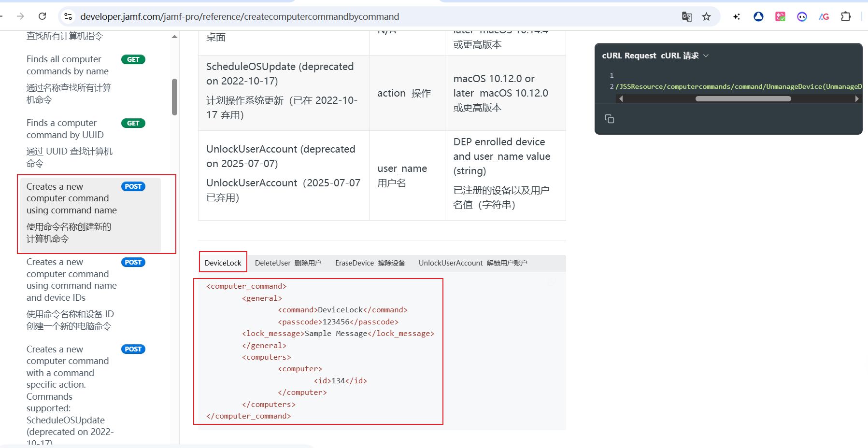The width and height of the screenshot is (868, 448).
Task: Click the blue triangle extension icon
Action: click(x=758, y=17)
